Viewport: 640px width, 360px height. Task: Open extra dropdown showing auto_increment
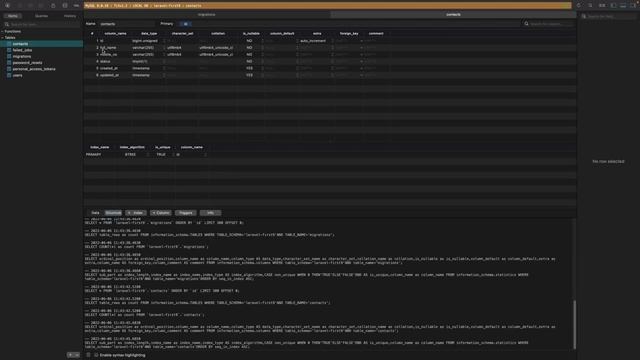332,41
